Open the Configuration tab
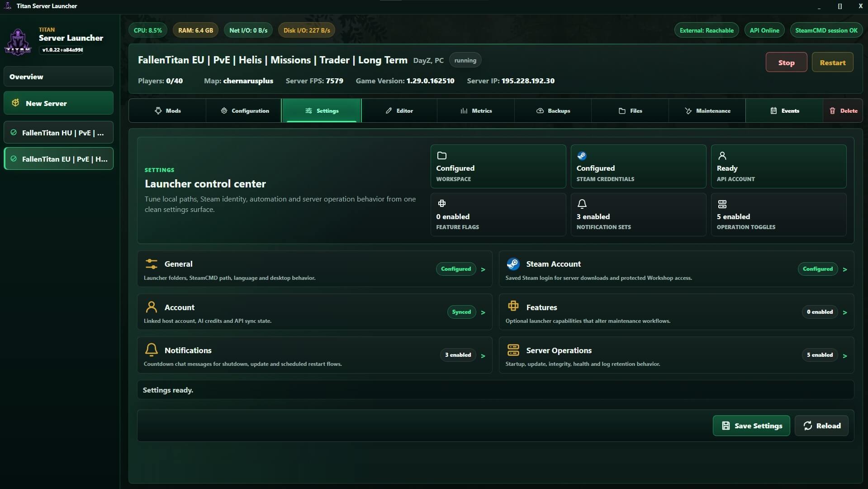 pos(244,110)
